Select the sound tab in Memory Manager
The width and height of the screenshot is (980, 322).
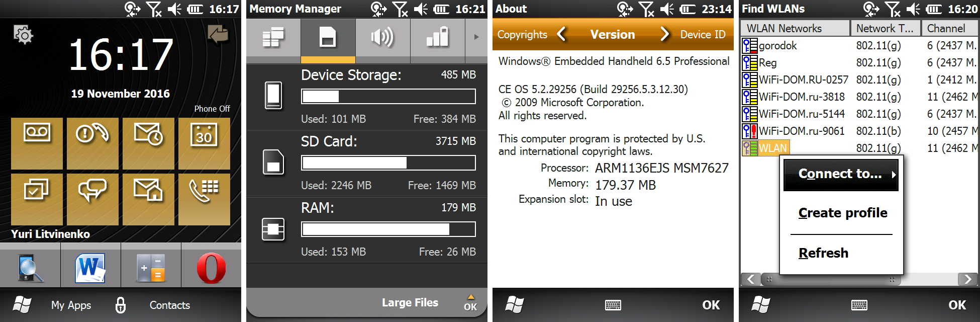pos(382,38)
